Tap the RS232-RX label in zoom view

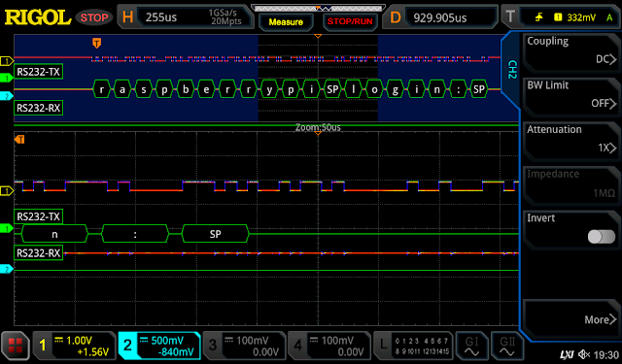coord(39,253)
